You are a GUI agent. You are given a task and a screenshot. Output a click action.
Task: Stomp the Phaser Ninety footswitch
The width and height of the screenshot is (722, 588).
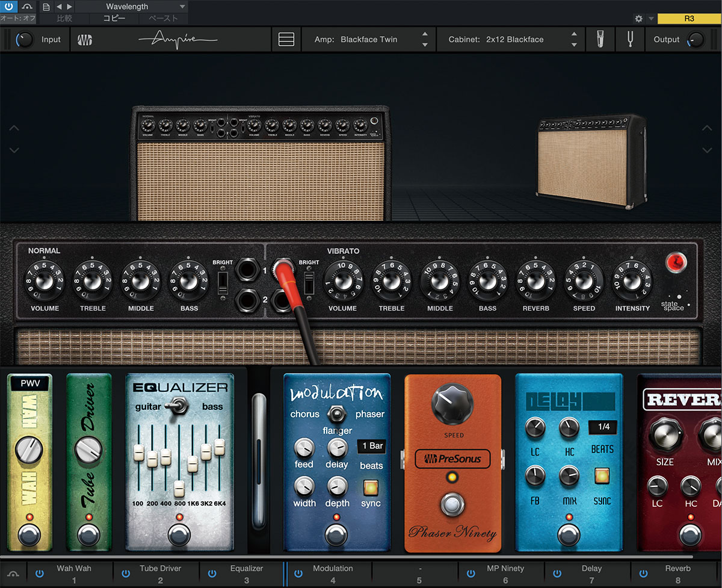453,504
